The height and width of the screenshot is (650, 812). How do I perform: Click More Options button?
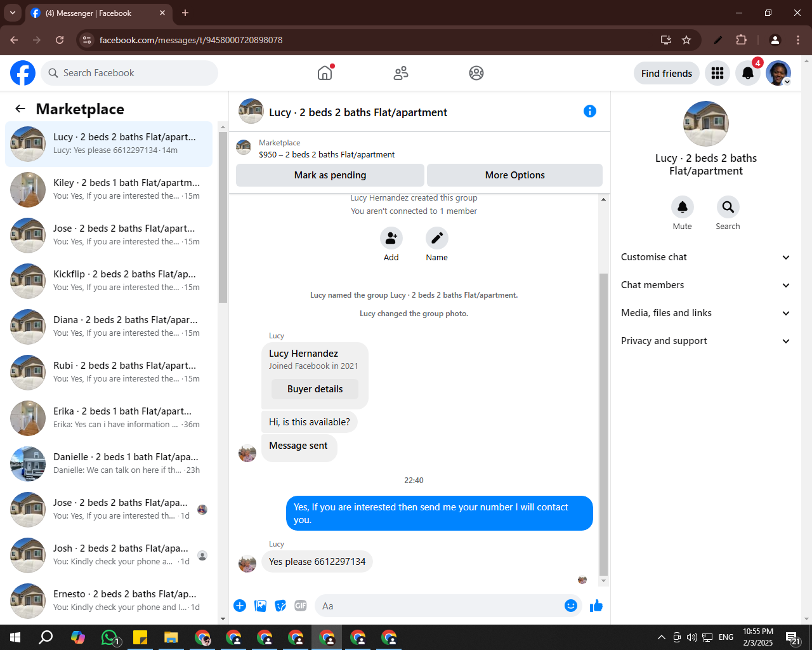click(x=514, y=175)
